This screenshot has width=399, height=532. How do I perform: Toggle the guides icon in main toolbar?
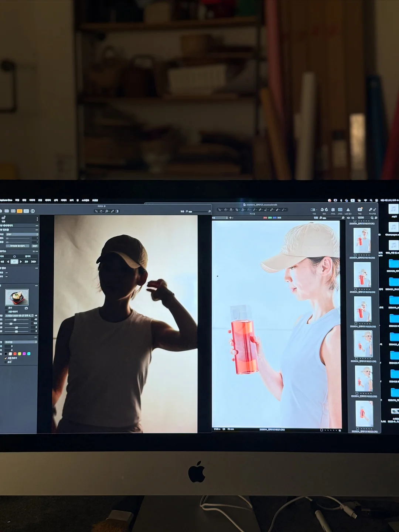pos(332,209)
